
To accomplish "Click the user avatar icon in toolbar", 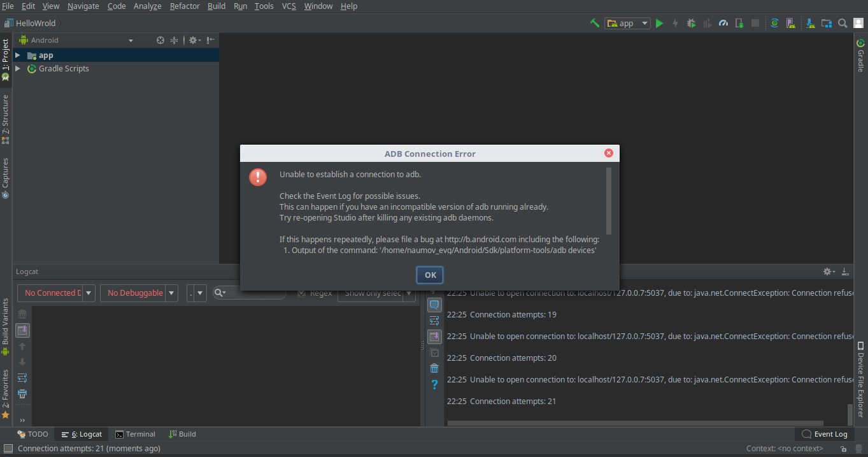I will tap(857, 23).
